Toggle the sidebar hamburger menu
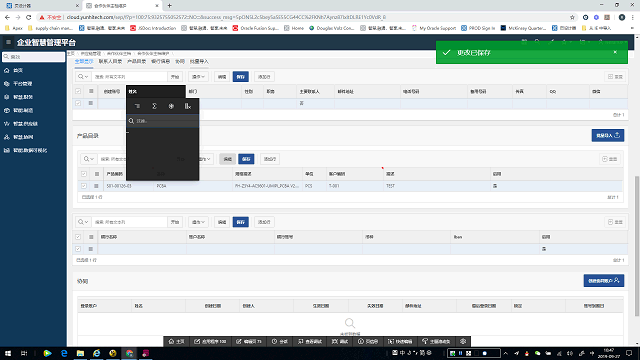Image resolution: width=640 pixels, height=360 pixels. tap(8, 42)
